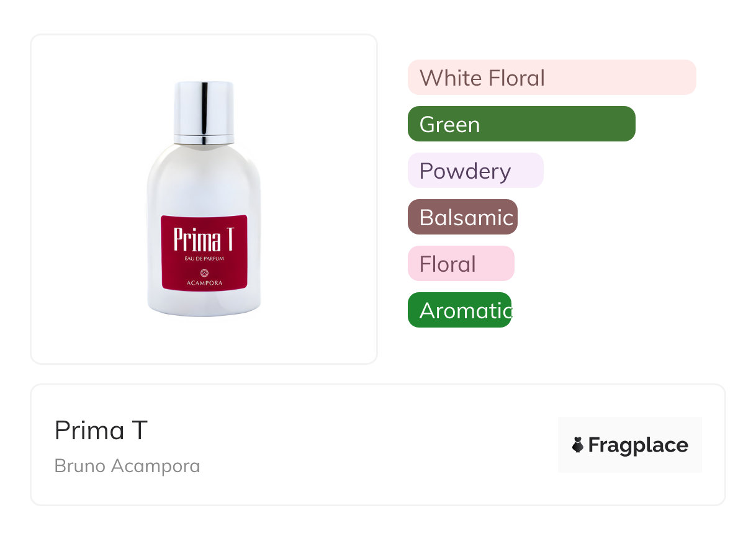Click the fragrance info card at bottom
756x536 pixels.
pos(378,445)
